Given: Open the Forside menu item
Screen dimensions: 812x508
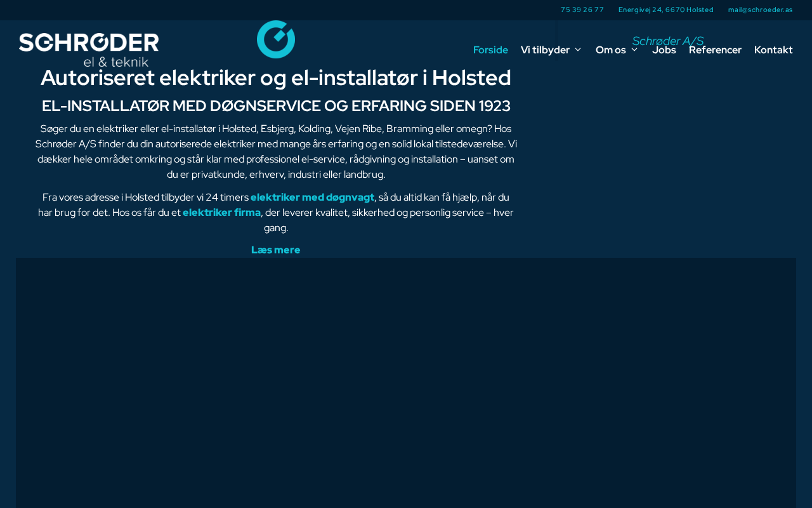Looking at the screenshot, I should click(490, 50).
